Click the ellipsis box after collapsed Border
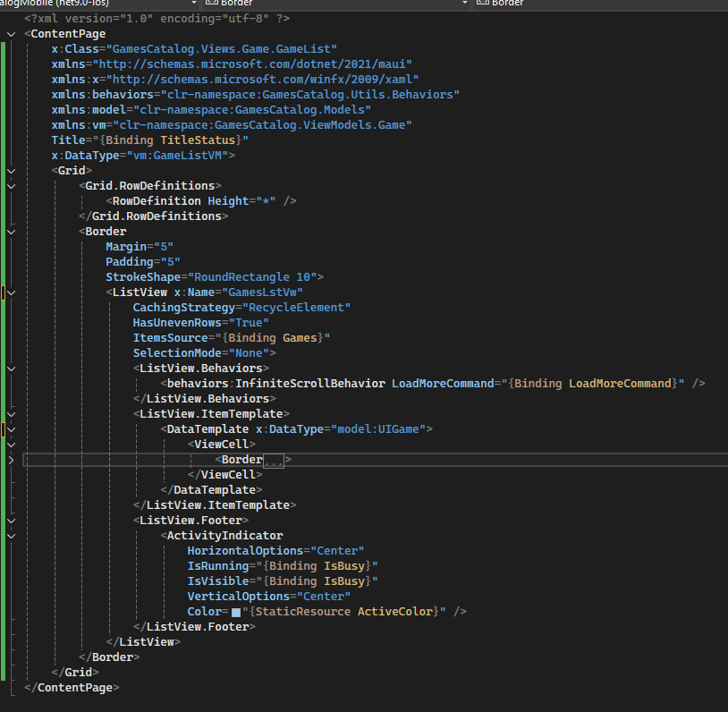 click(273, 460)
